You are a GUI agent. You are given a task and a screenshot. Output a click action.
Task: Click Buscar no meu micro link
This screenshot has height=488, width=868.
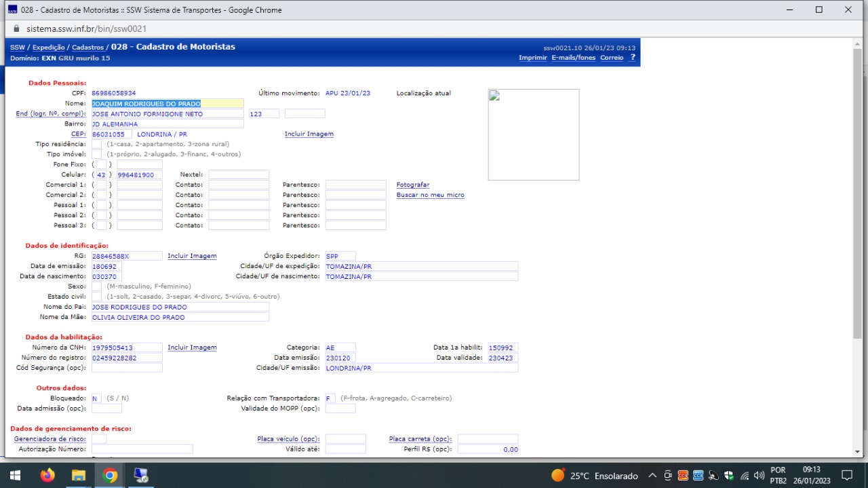pos(431,195)
